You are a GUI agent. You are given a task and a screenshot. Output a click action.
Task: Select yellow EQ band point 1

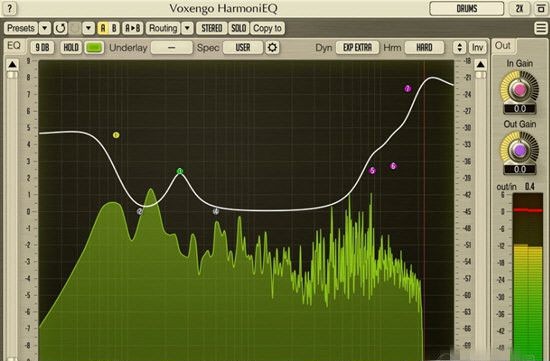tap(116, 135)
